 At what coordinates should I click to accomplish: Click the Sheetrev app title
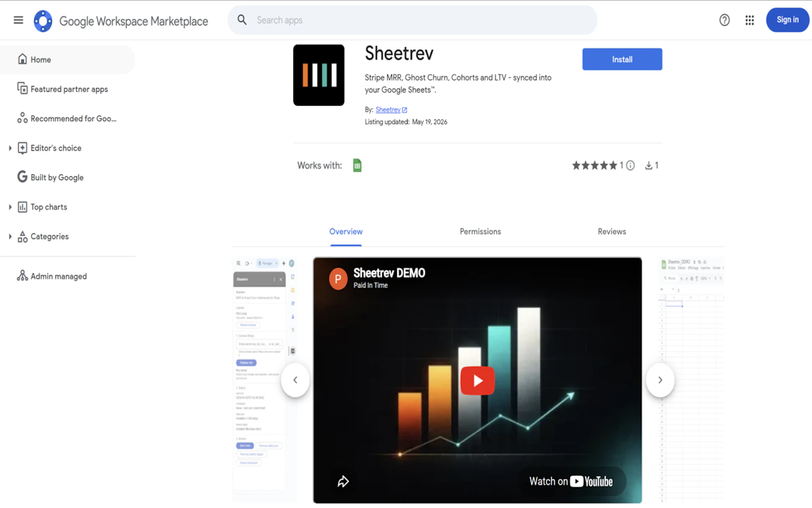[x=399, y=53]
